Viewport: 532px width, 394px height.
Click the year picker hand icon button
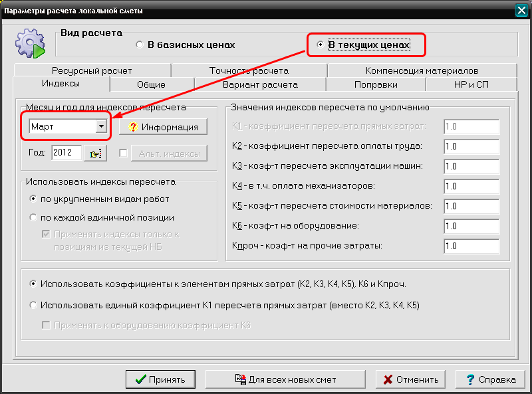(x=95, y=153)
